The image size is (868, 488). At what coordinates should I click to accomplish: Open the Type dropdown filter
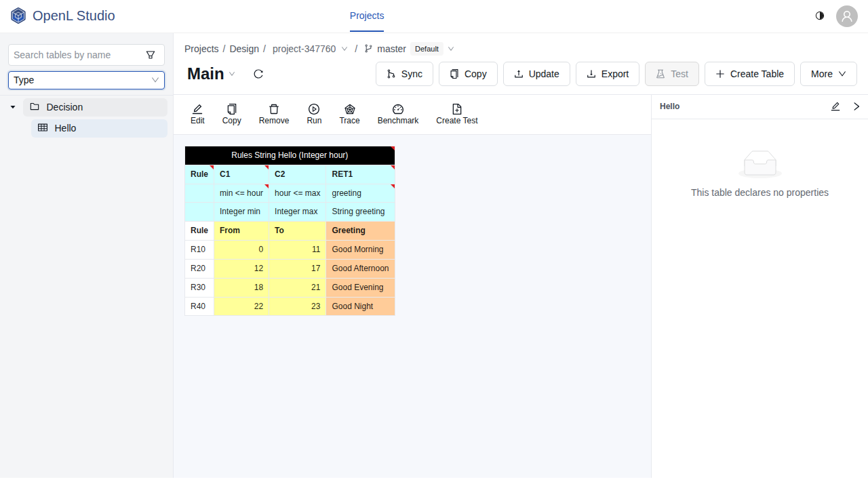click(x=86, y=80)
